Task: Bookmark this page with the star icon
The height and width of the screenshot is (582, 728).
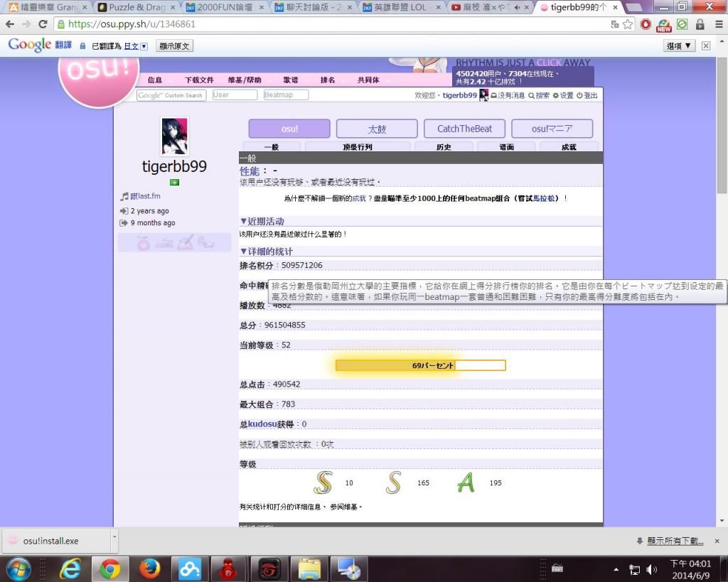Action: pyautogui.click(x=628, y=24)
